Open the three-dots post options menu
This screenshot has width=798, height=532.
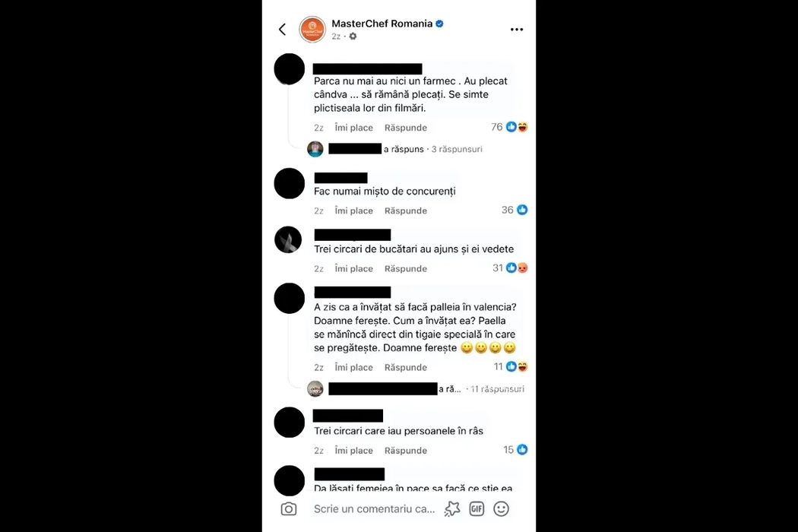[517, 30]
